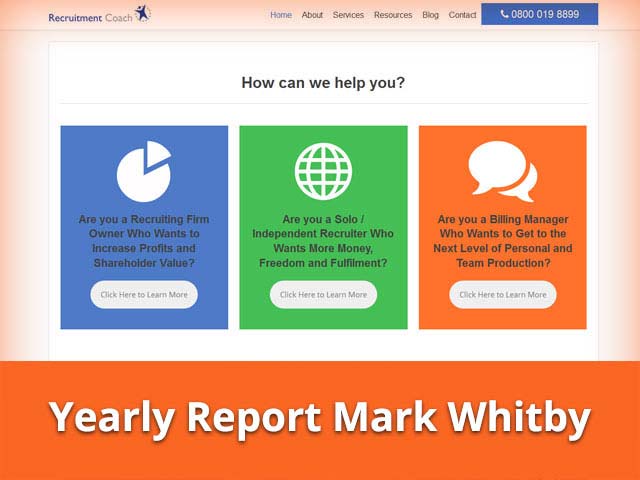This screenshot has height=480, width=640.
Task: Open the Contact page
Action: click(x=462, y=15)
